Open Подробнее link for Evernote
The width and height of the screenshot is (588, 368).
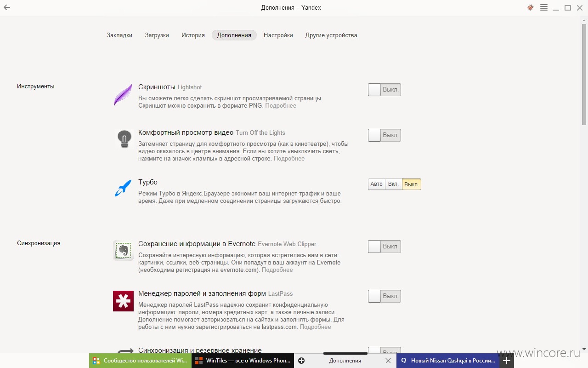[x=277, y=270]
